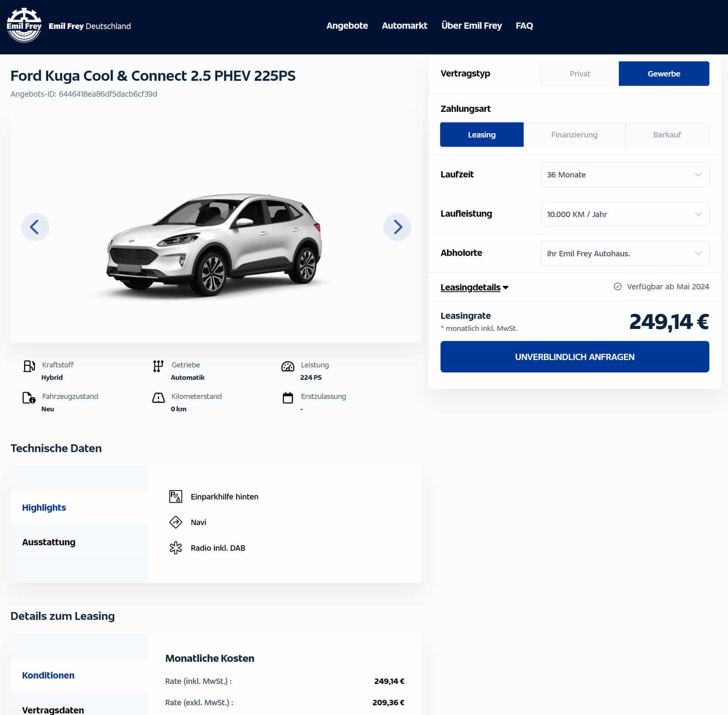This screenshot has width=728, height=715.
Task: Open the Laufleistung 10.000 KM / Jahr dropdown
Action: click(625, 214)
